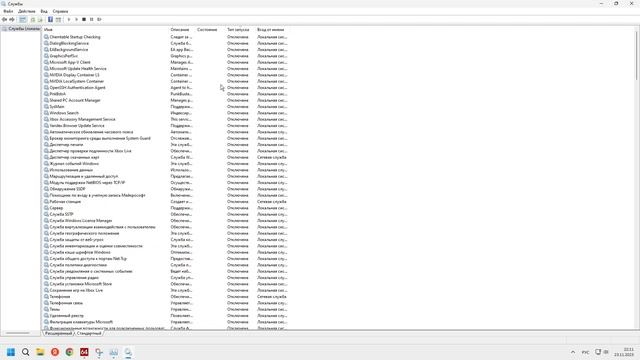Open volume icon in system tray
Image resolution: width=640 pixels, height=360 pixels.
click(606, 352)
